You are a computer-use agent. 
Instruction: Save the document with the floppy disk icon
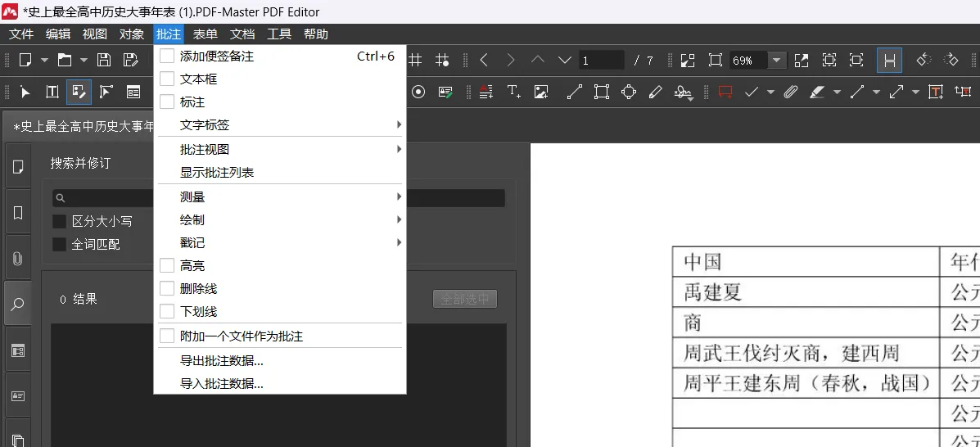click(x=104, y=60)
